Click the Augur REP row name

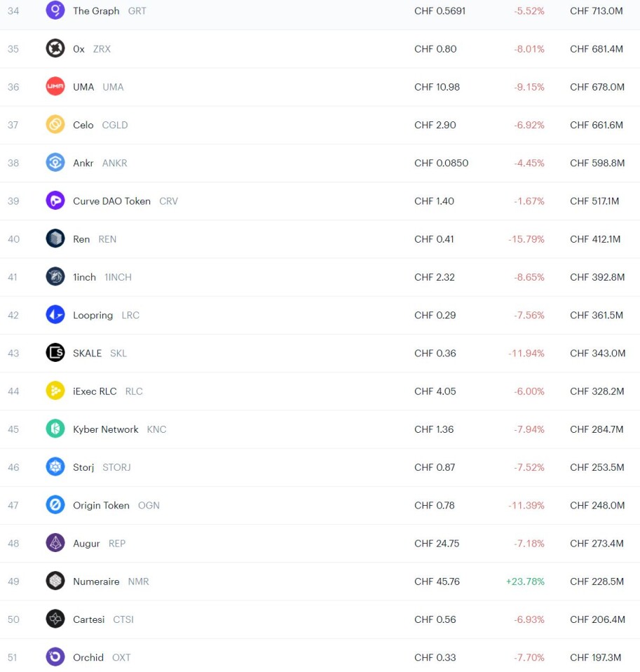86,544
